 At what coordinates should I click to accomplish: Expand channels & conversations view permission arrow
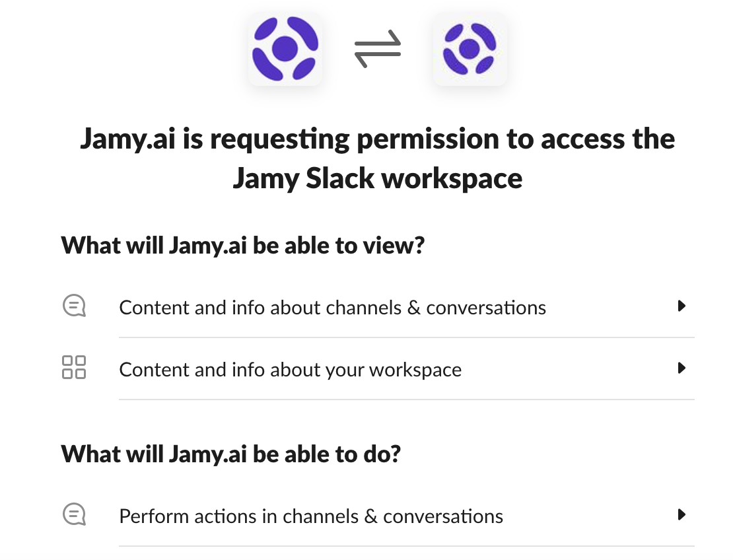pyautogui.click(x=682, y=306)
